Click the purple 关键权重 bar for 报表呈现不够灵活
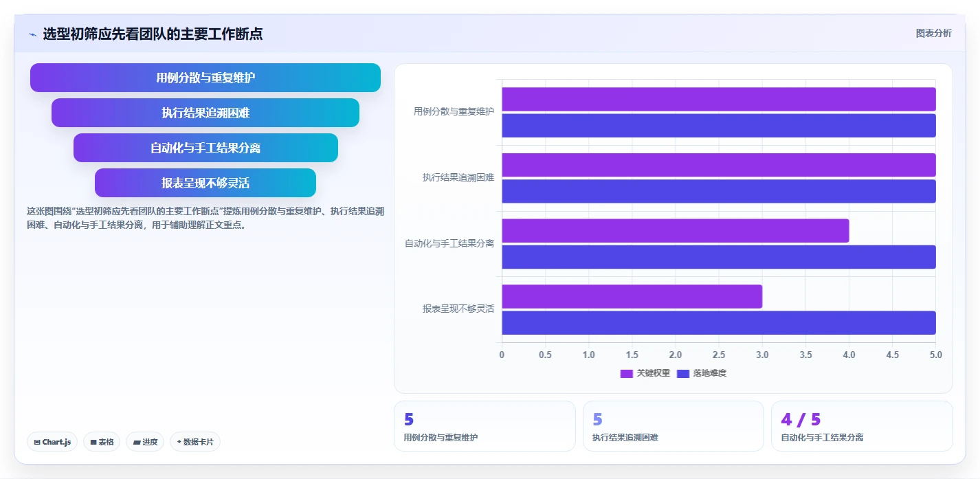Screen dimensions: 980x479 pos(632,296)
